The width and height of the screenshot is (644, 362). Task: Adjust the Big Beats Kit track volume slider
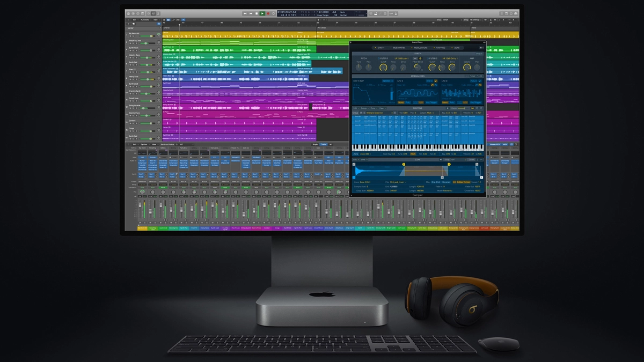click(x=147, y=36)
